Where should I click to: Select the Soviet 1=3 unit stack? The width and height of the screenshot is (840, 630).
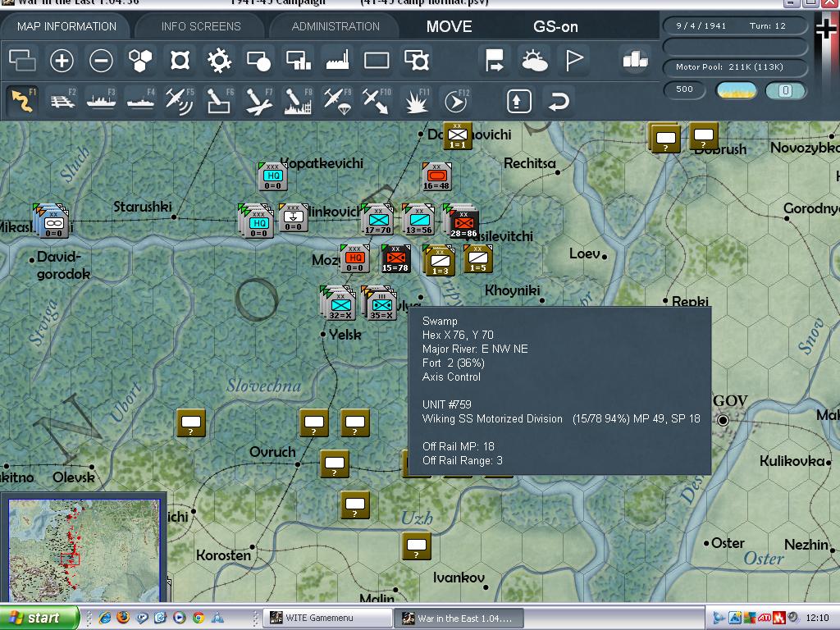coord(440,260)
